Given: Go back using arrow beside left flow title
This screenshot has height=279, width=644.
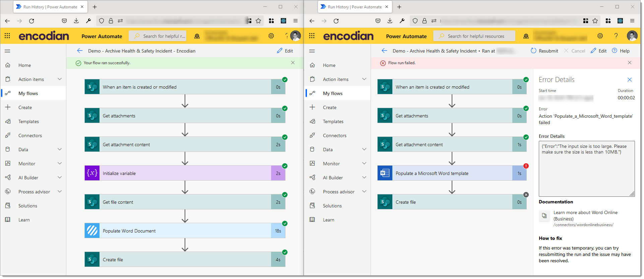Looking at the screenshot, I should tap(80, 51).
